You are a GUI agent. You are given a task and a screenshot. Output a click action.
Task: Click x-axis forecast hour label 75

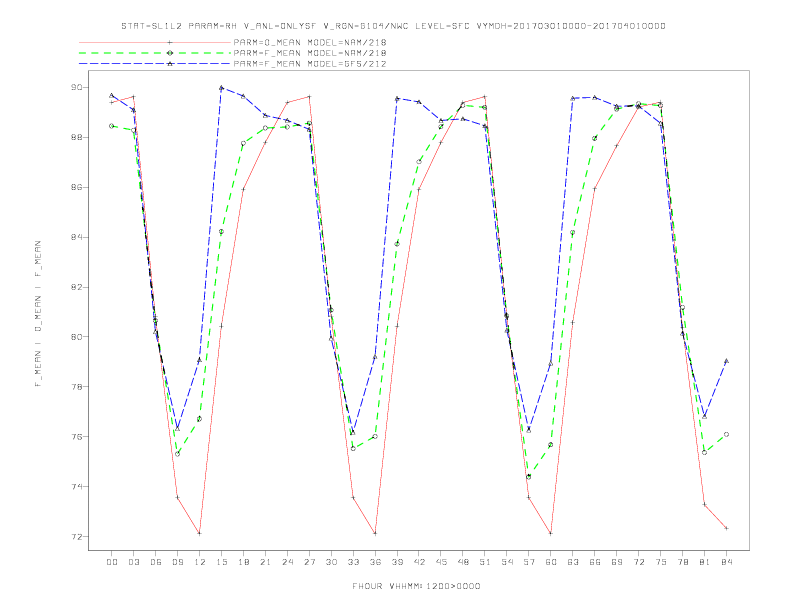point(661,562)
